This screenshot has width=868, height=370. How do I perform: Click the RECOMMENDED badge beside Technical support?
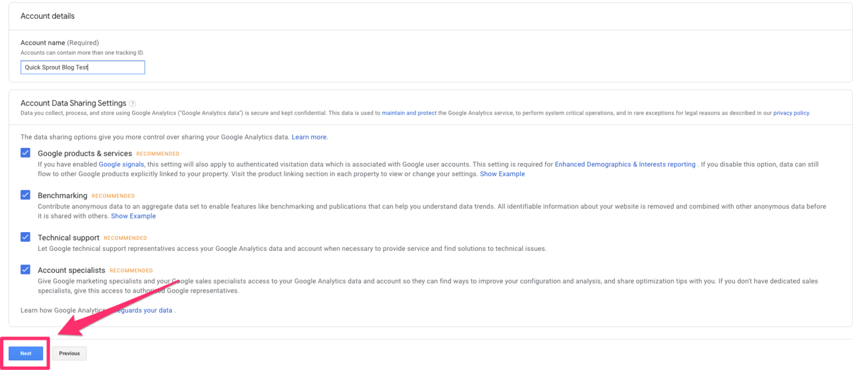coord(125,238)
